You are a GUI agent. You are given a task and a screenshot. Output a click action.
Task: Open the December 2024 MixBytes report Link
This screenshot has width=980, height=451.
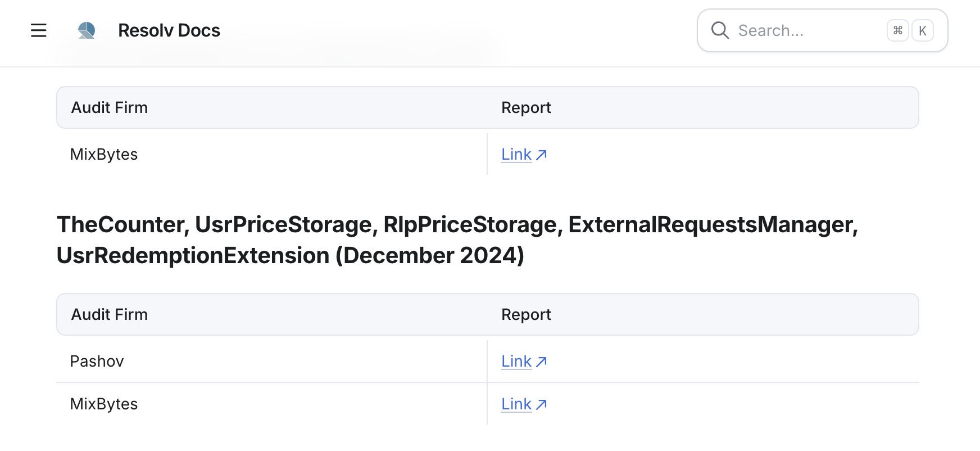tap(516, 404)
